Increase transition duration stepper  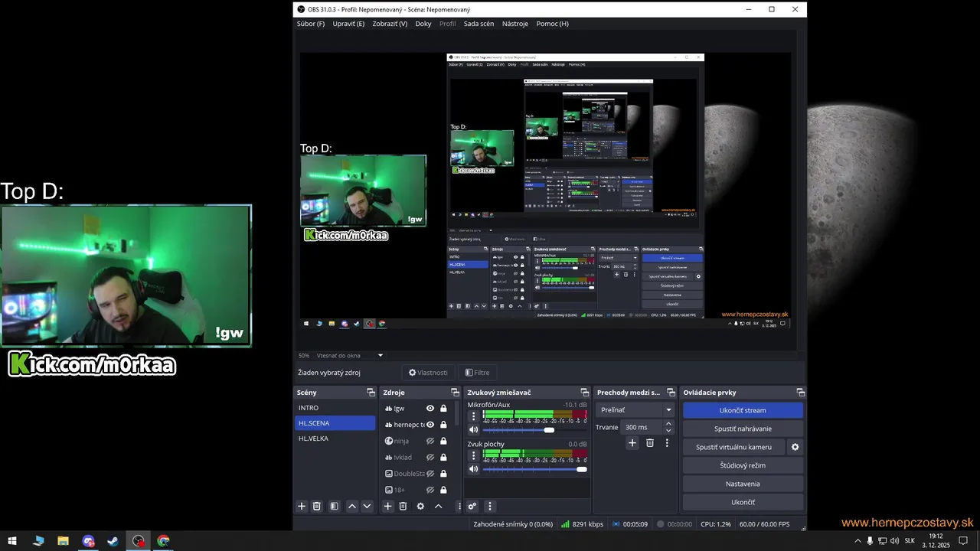pyautogui.click(x=668, y=423)
